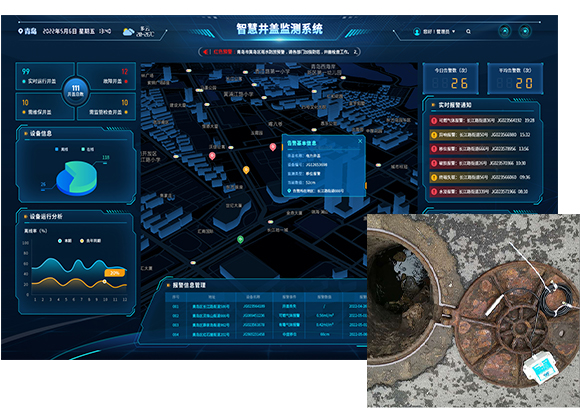
Task: Expand the administrator account dropdown arrow
Action: [x=453, y=31]
